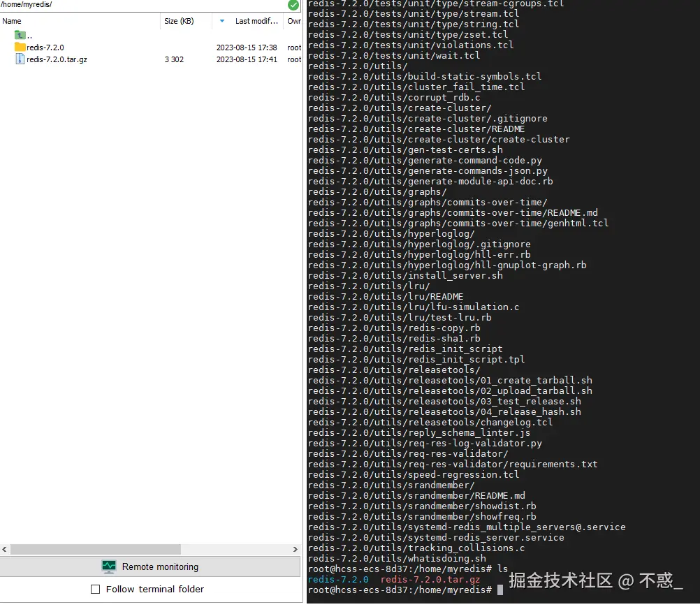This screenshot has width=700, height=607.
Task: Sort files by the Size (KB) column
Action: point(179,21)
